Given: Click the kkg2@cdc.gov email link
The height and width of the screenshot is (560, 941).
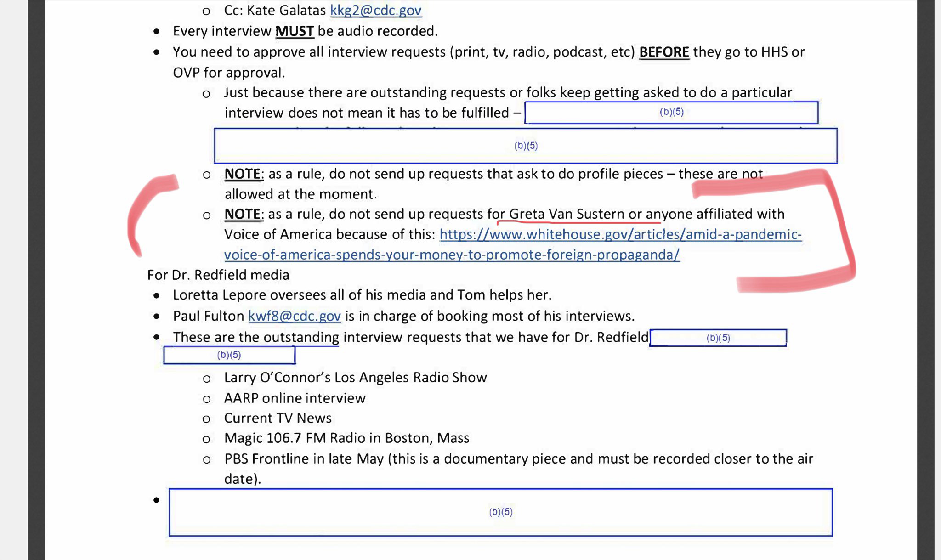Looking at the screenshot, I should click(x=375, y=10).
